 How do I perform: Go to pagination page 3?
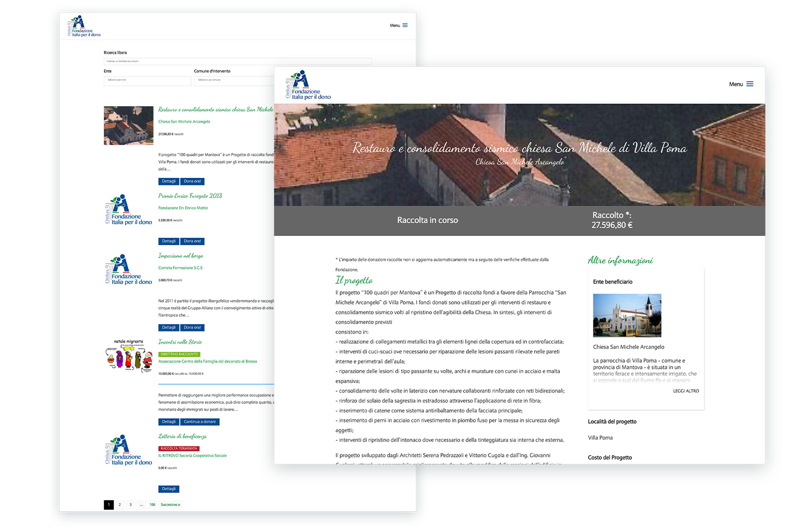(x=130, y=505)
